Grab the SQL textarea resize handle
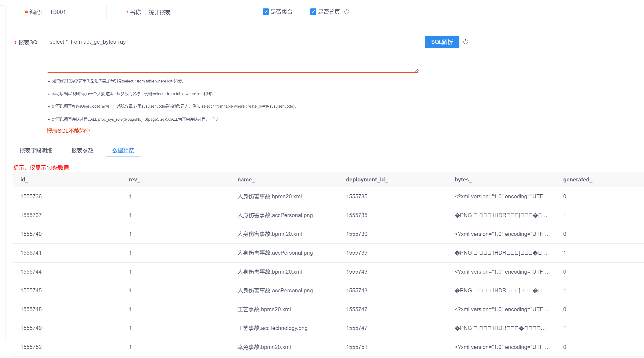 pos(417,70)
